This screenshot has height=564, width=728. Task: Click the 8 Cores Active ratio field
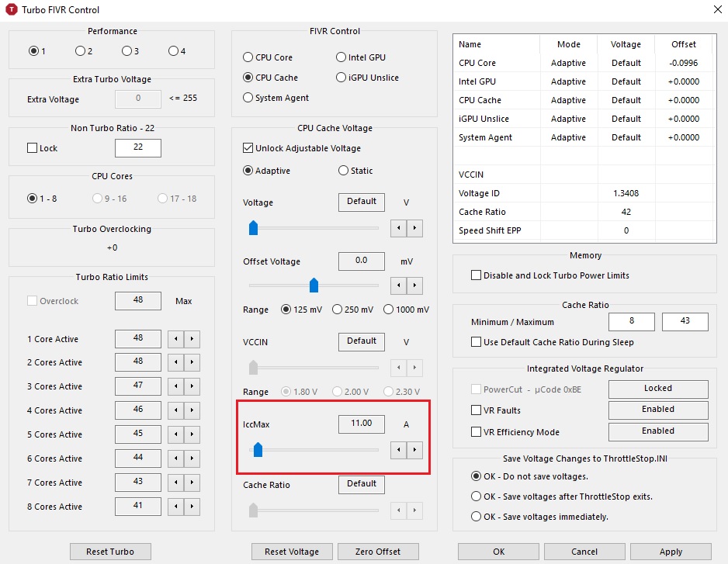(x=138, y=507)
